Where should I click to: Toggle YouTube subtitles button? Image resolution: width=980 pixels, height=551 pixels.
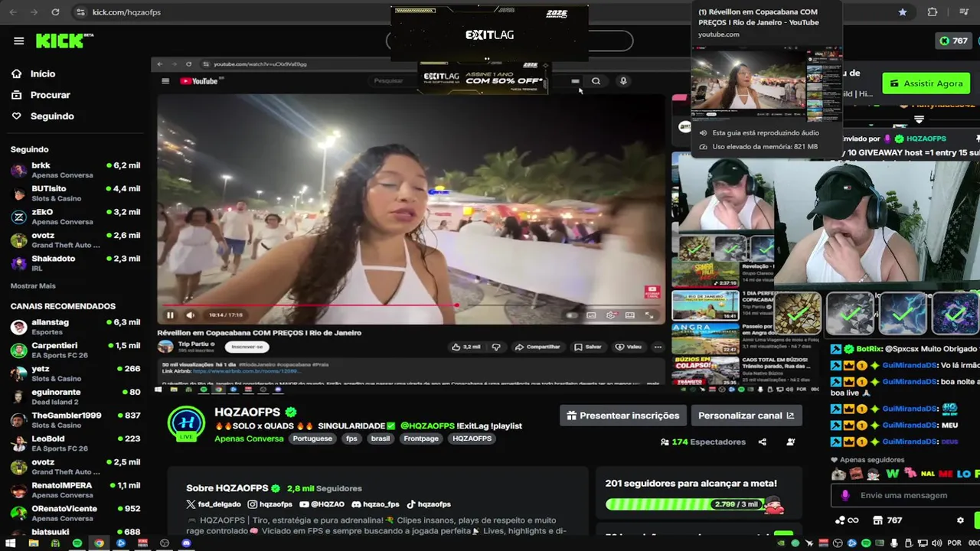click(591, 315)
